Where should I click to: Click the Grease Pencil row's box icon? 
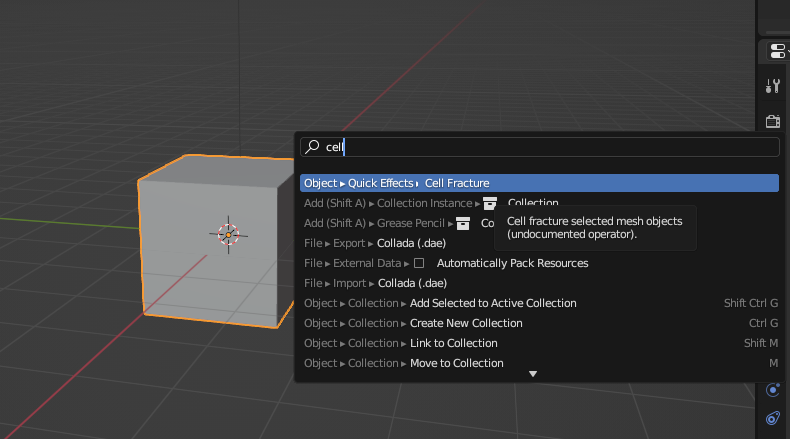point(463,223)
